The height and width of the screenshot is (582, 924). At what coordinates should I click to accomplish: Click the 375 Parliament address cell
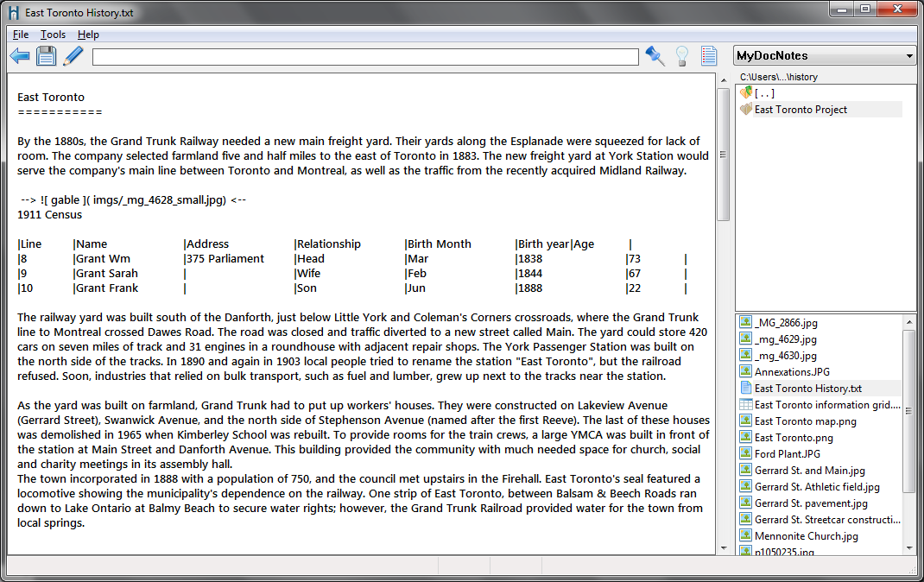(x=225, y=258)
